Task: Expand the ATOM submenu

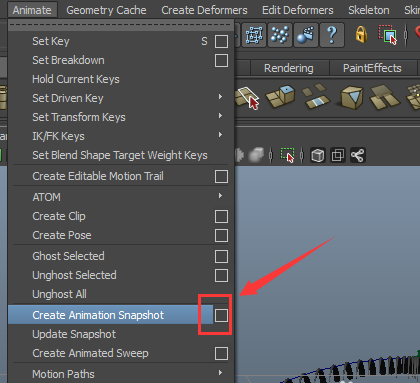Action: (121, 197)
